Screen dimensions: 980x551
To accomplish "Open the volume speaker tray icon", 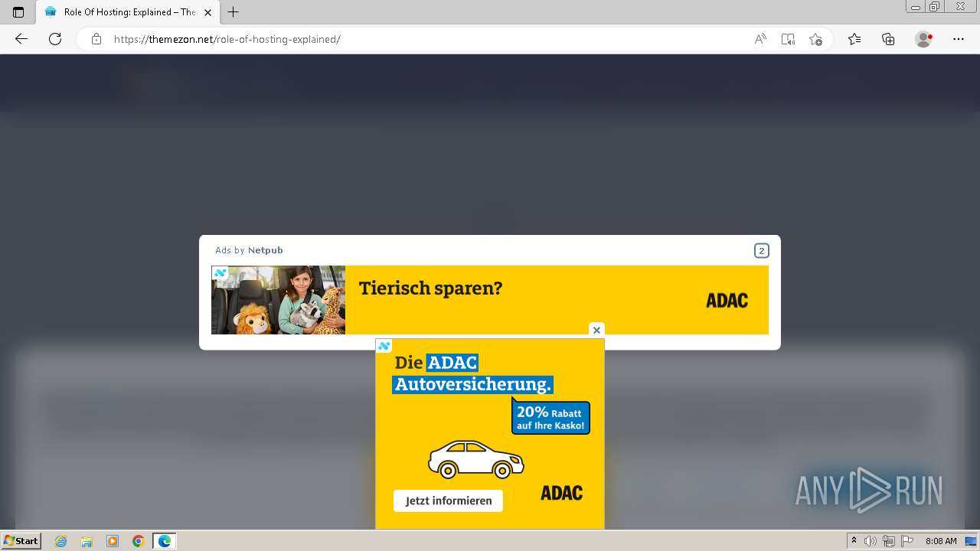I will 871,541.
